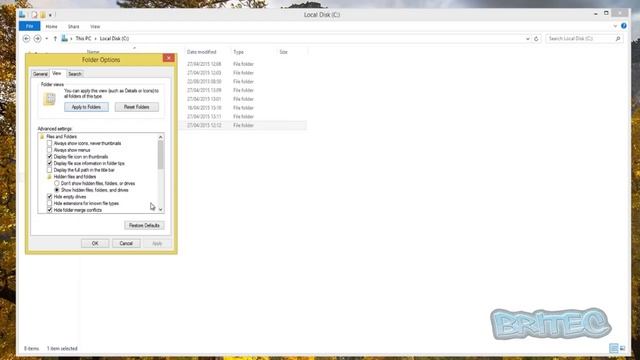Go up one folder level arrow
The height and width of the screenshot is (360, 640).
pos(55,38)
